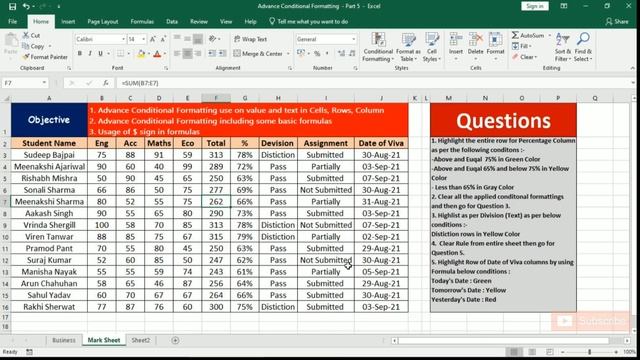Image resolution: width=640 pixels, height=360 pixels.
Task: Click Tell me what you want to do
Action: [309, 22]
